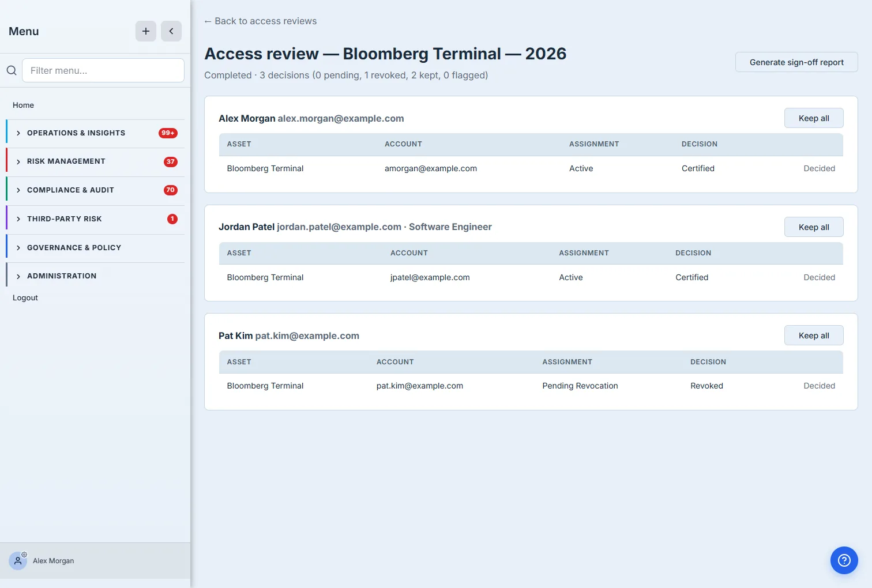Viewport: 872px width, 588px height.
Task: Click account amorgan@example.com cell
Action: pyautogui.click(x=431, y=168)
